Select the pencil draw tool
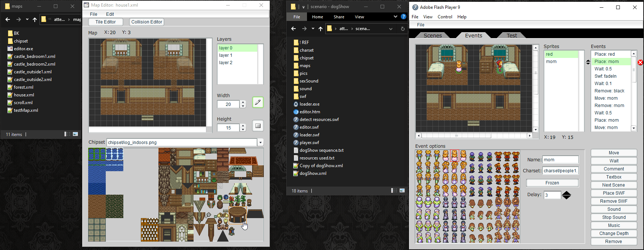Viewport: 644px width, 250px height. pos(258,102)
